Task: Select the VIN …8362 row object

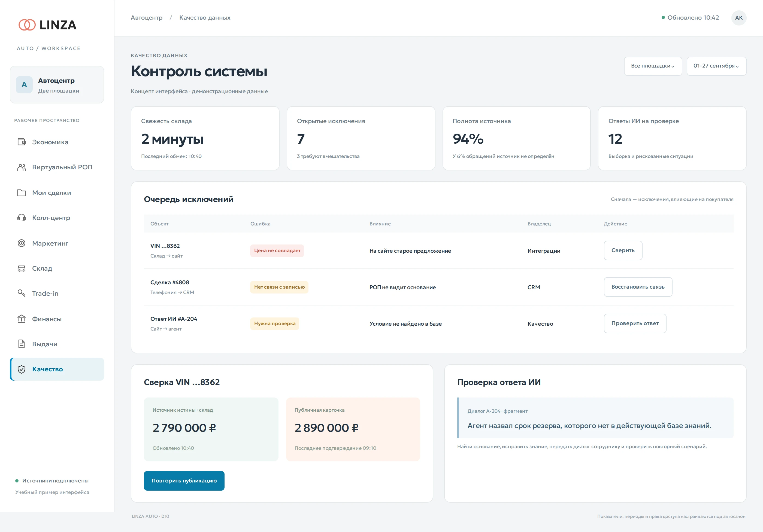Action: pos(165,246)
